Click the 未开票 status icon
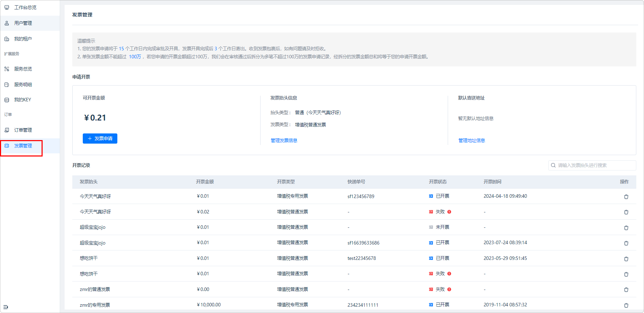This screenshot has width=644, height=313. (431, 227)
